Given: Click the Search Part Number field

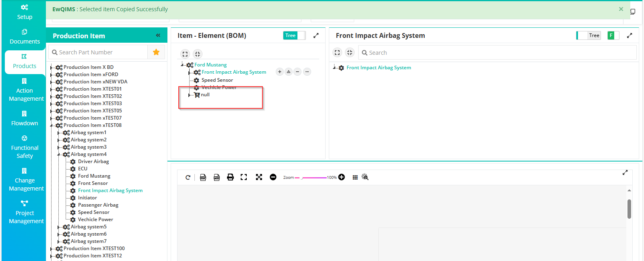Looking at the screenshot, I should (x=98, y=52).
